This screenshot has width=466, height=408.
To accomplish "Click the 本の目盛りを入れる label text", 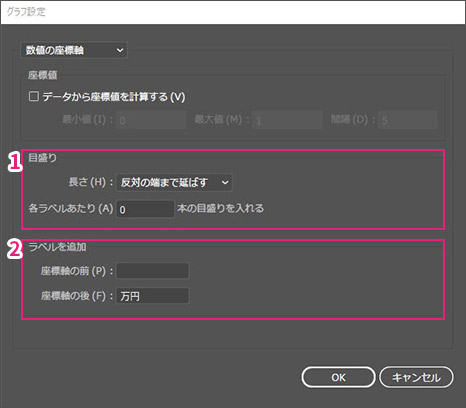I will point(220,208).
